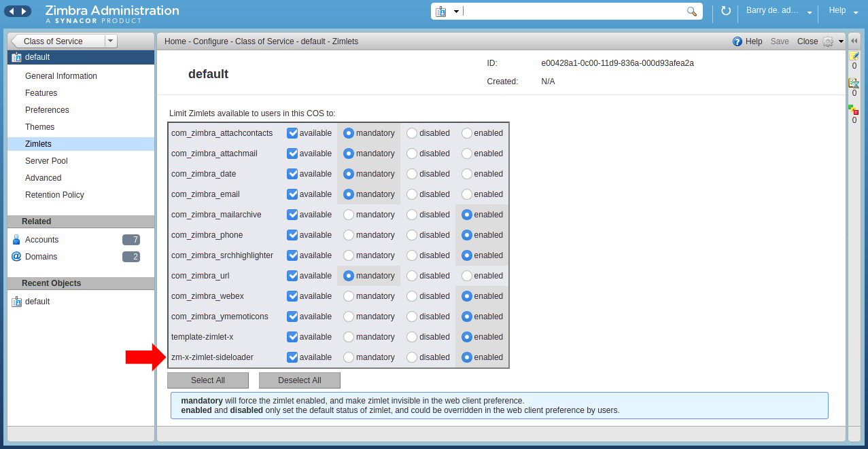Viewport: 868px width, 449px height.
Task: Open default in Recent Objects
Action: click(37, 302)
